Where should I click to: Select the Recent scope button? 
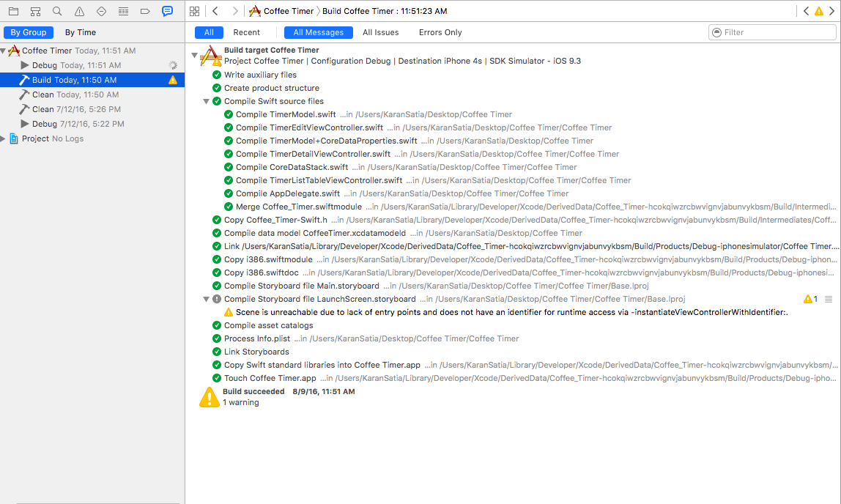pyautogui.click(x=247, y=32)
